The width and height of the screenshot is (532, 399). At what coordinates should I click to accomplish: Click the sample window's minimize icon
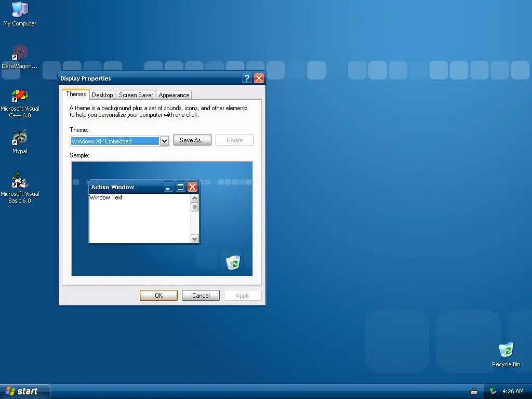168,187
